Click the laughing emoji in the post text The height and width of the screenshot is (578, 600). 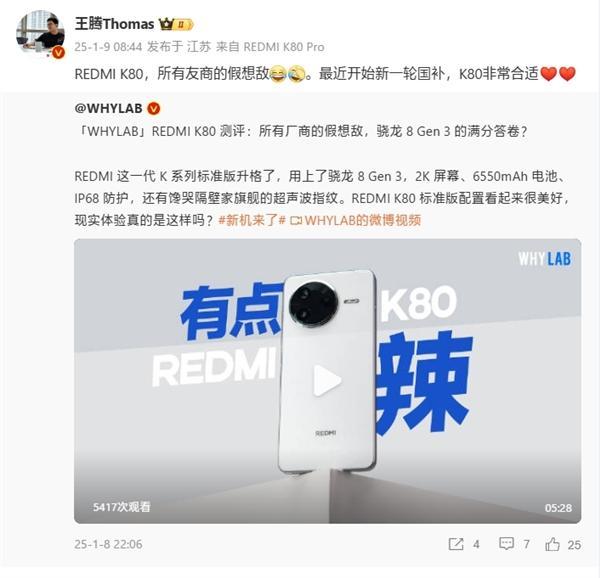[278, 73]
